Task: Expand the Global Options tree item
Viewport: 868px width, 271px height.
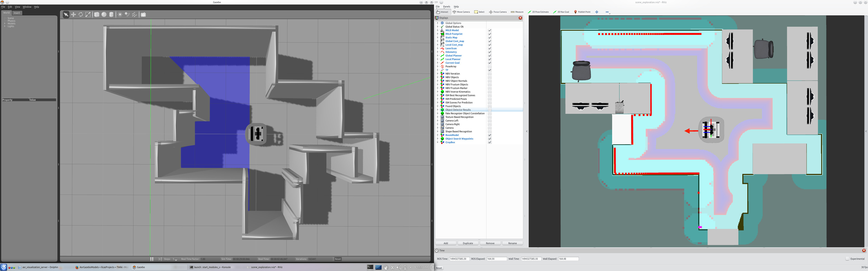Action: [438, 23]
